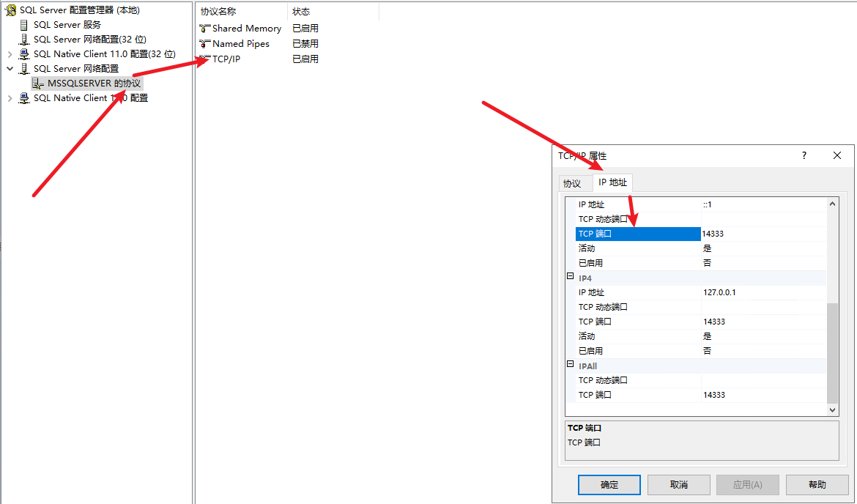
Task: Expand SQL Native Client 11.0 配置(32 位) node
Action: point(10,54)
